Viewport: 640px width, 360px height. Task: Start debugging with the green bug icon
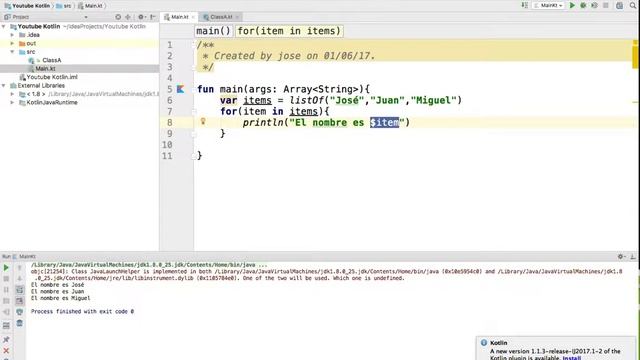(x=583, y=5)
